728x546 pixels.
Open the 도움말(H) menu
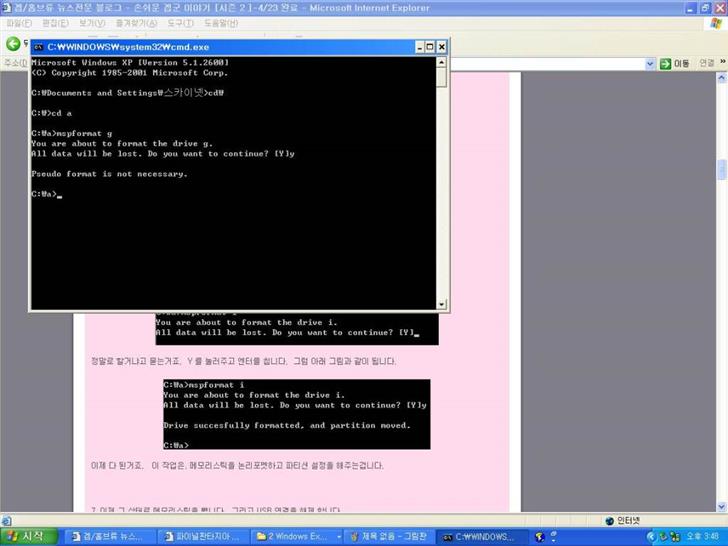(221, 23)
